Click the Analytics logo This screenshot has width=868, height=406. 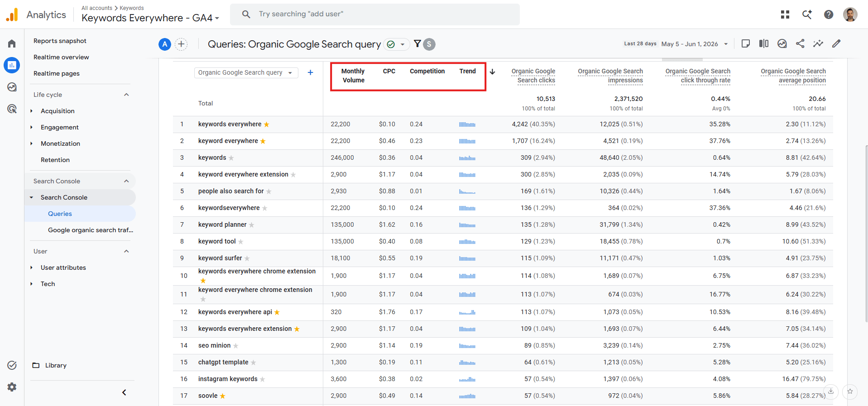pos(12,14)
